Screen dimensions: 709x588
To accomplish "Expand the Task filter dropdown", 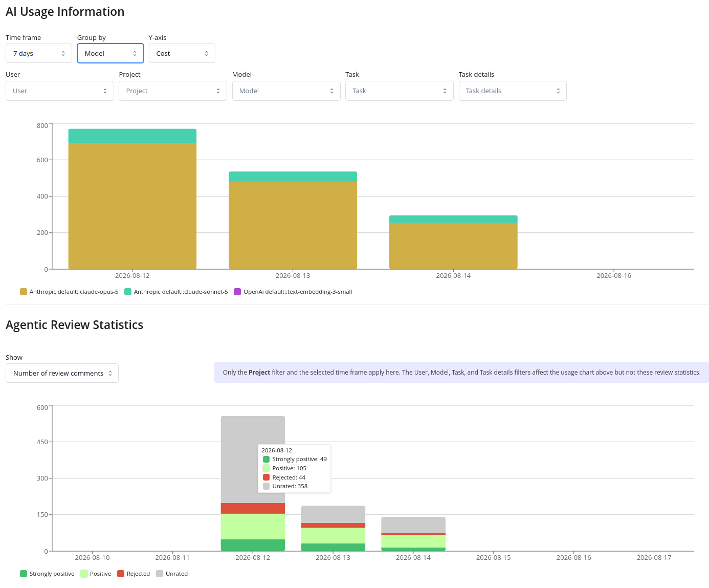I will click(400, 91).
